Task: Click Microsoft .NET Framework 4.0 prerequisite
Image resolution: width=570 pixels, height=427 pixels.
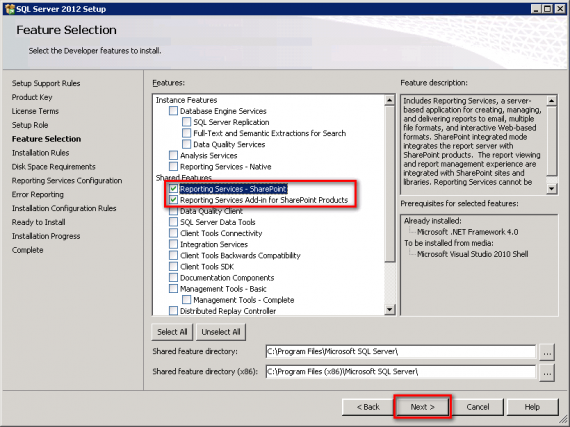Action: click(x=467, y=232)
